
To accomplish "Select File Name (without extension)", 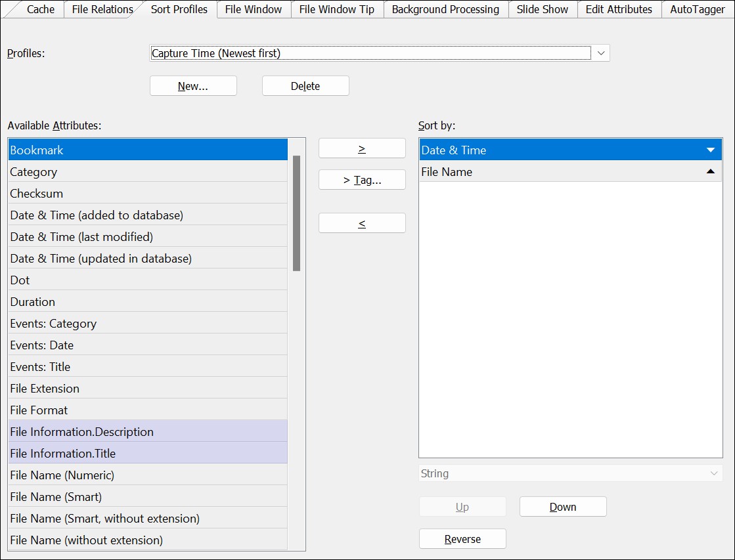I will [148, 540].
